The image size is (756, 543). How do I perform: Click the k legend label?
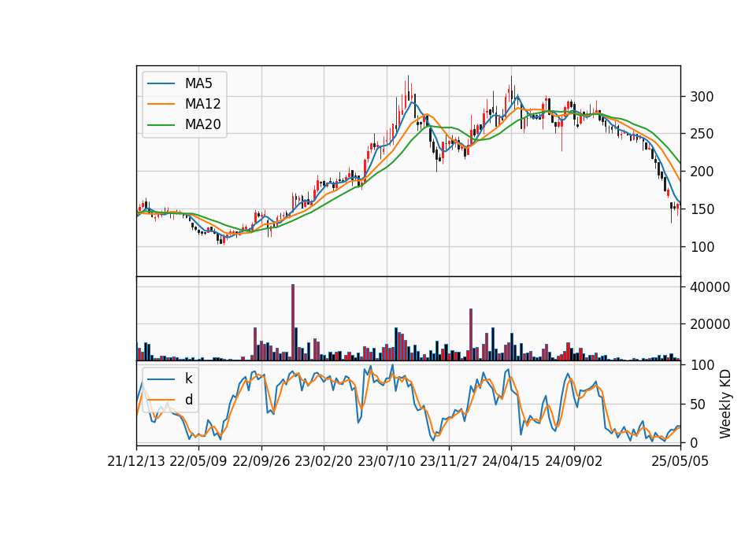(x=188, y=379)
